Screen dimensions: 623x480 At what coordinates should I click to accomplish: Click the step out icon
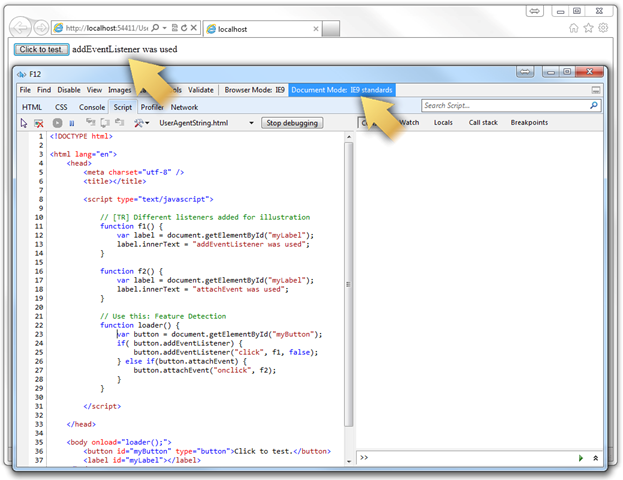pos(119,123)
